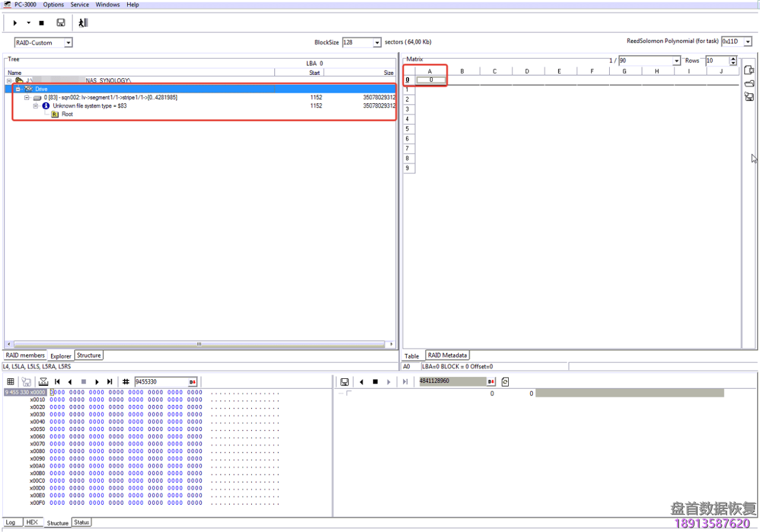This screenshot has height=532, width=760.
Task: Collapse the Drive tree node
Action: (18, 89)
